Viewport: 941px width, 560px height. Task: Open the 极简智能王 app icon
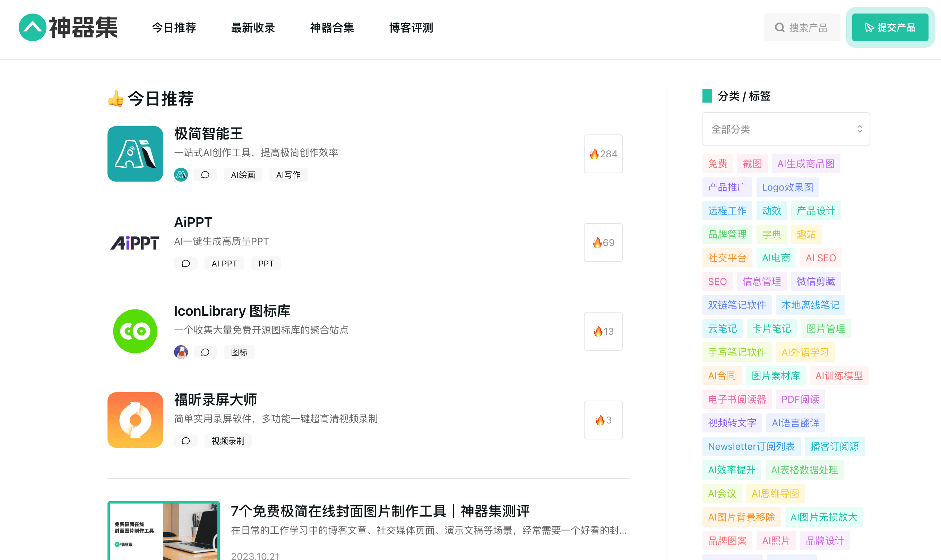point(135,154)
